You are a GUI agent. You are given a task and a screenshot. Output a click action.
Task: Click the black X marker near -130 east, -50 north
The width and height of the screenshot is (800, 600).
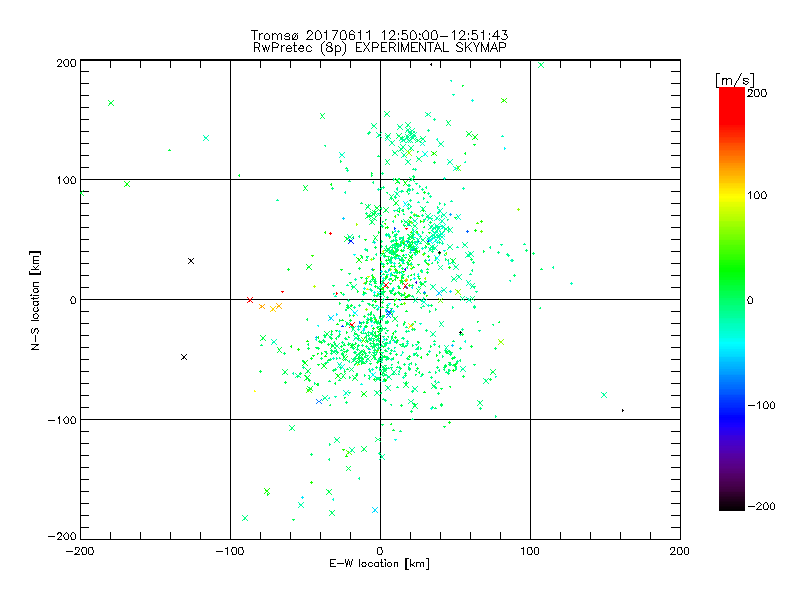[184, 357]
